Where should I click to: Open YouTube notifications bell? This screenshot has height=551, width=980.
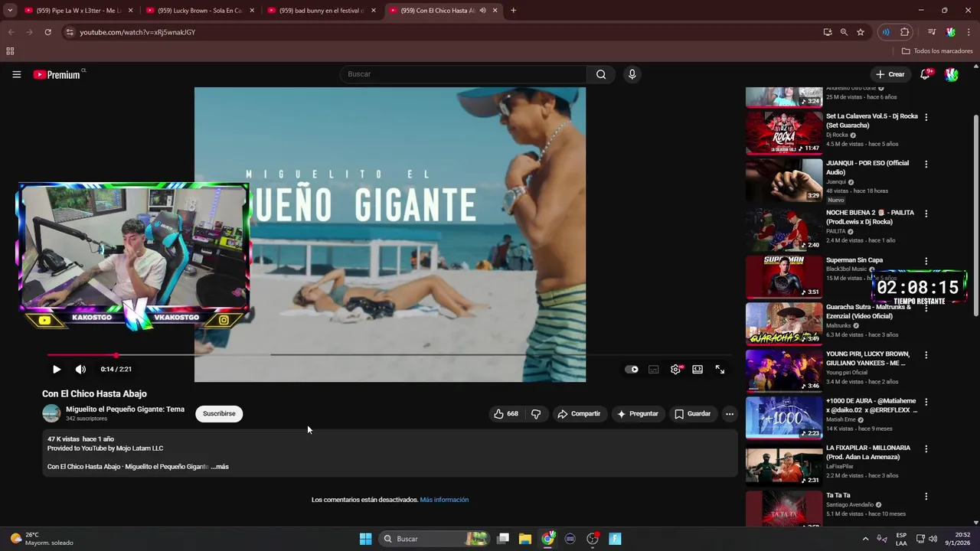tap(925, 74)
